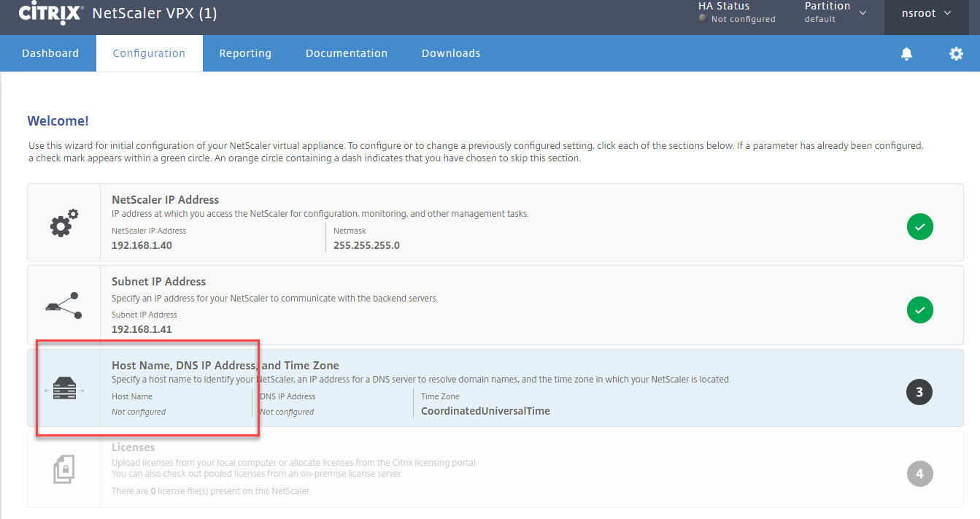This screenshot has height=519, width=980.
Task: Click Subnet IP Address green check mark
Action: [x=920, y=310]
